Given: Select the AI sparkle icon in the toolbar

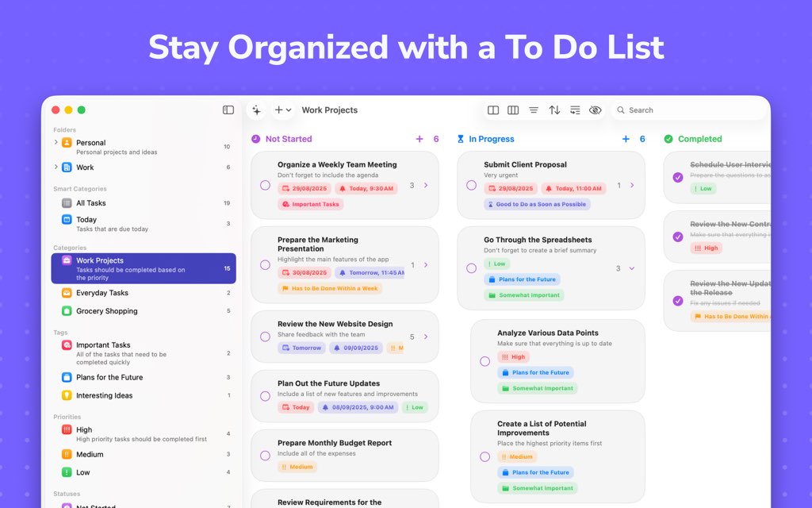Looking at the screenshot, I should pyautogui.click(x=257, y=110).
